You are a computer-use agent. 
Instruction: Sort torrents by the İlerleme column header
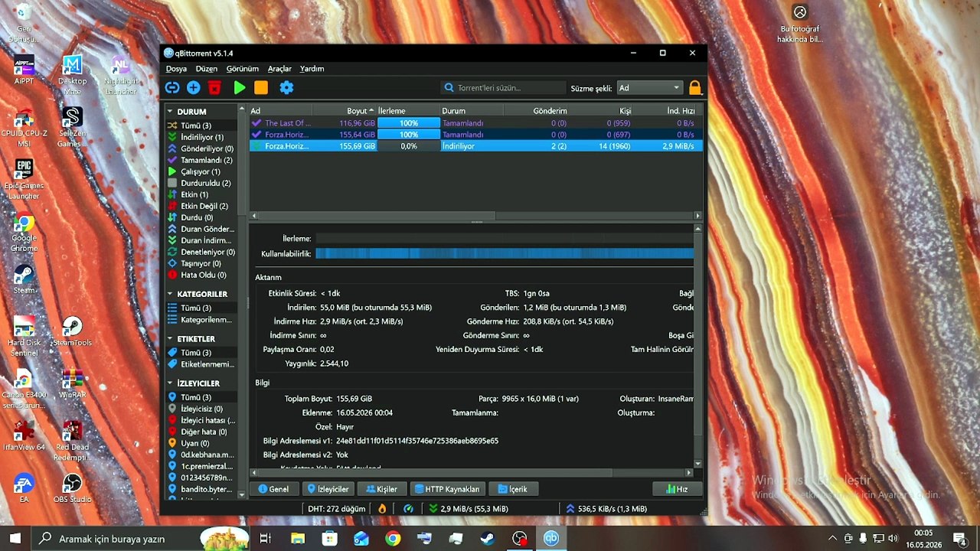point(408,111)
